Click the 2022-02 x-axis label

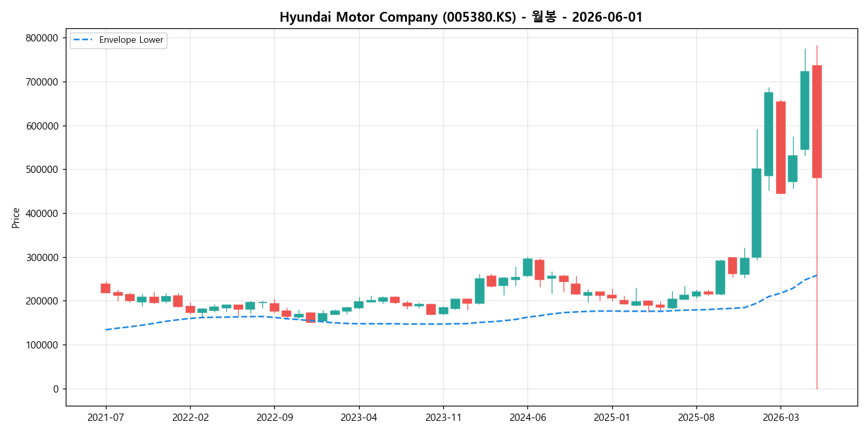pos(190,417)
